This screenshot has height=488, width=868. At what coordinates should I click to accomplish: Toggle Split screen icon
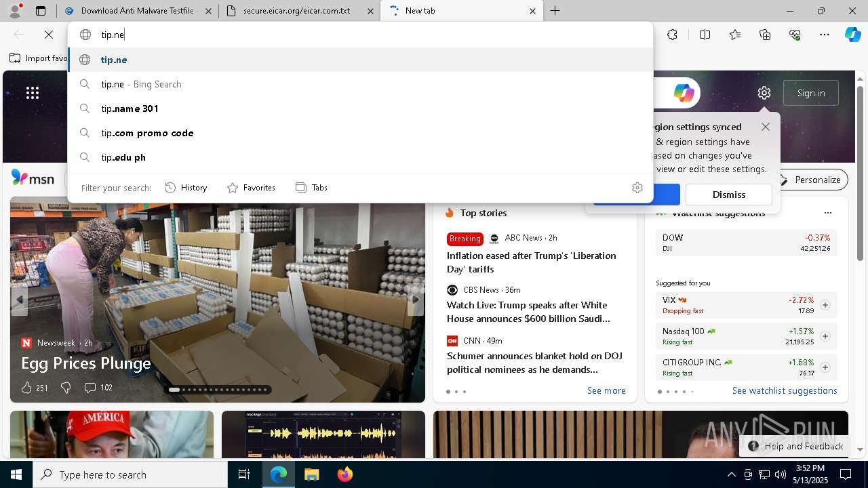[705, 35]
